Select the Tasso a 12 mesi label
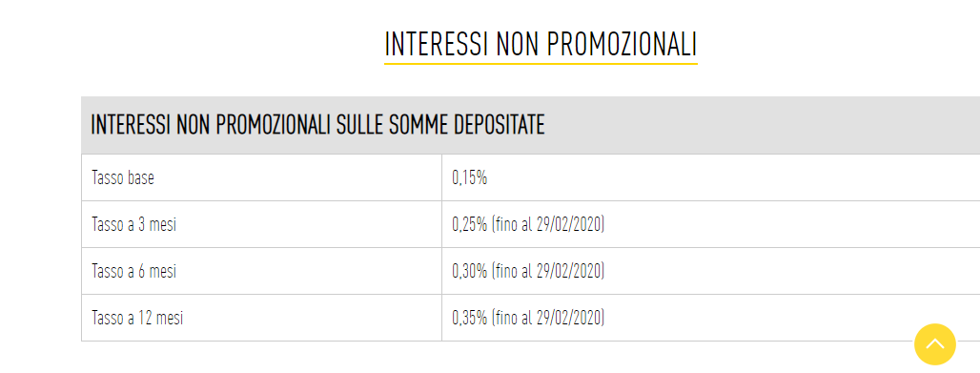 tap(137, 318)
